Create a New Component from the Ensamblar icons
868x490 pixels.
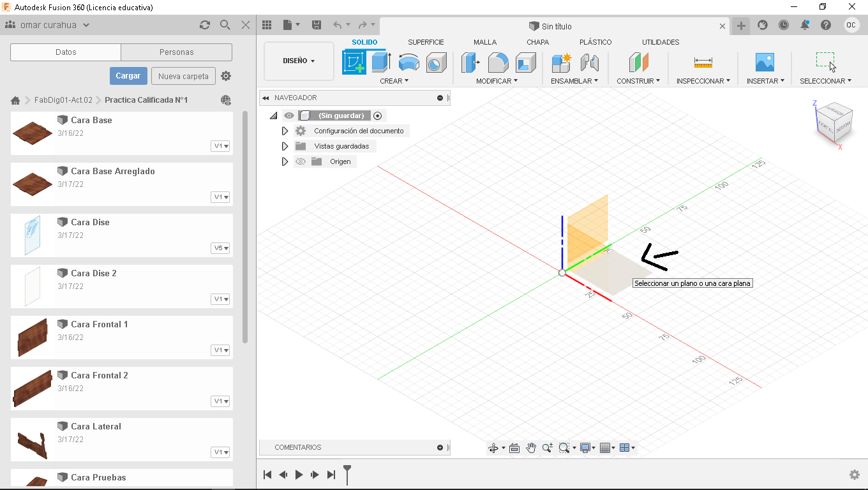coord(562,63)
